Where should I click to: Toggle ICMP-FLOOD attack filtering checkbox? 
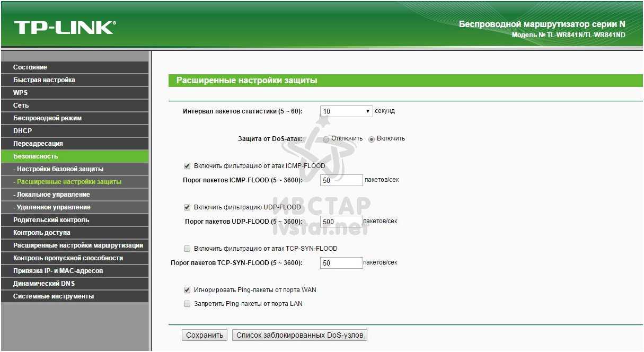coord(187,166)
